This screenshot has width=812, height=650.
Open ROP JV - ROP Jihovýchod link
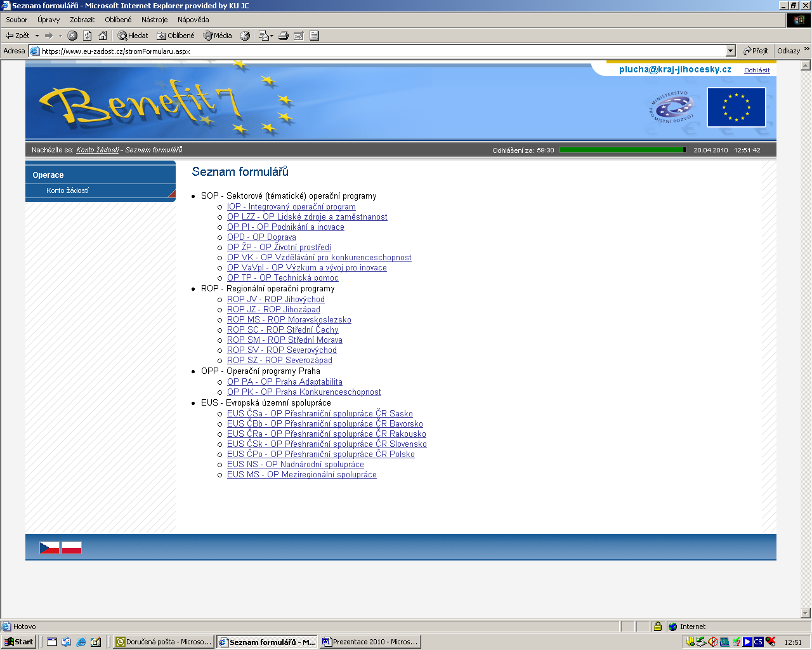click(276, 300)
